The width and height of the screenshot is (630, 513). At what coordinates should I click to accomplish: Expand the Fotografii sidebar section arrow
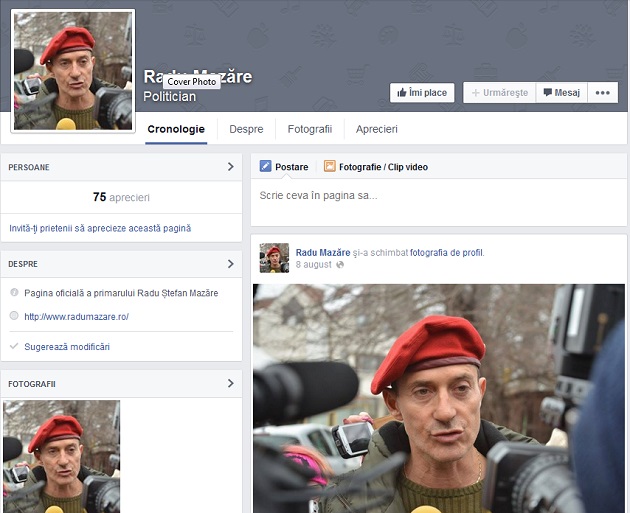[230, 383]
